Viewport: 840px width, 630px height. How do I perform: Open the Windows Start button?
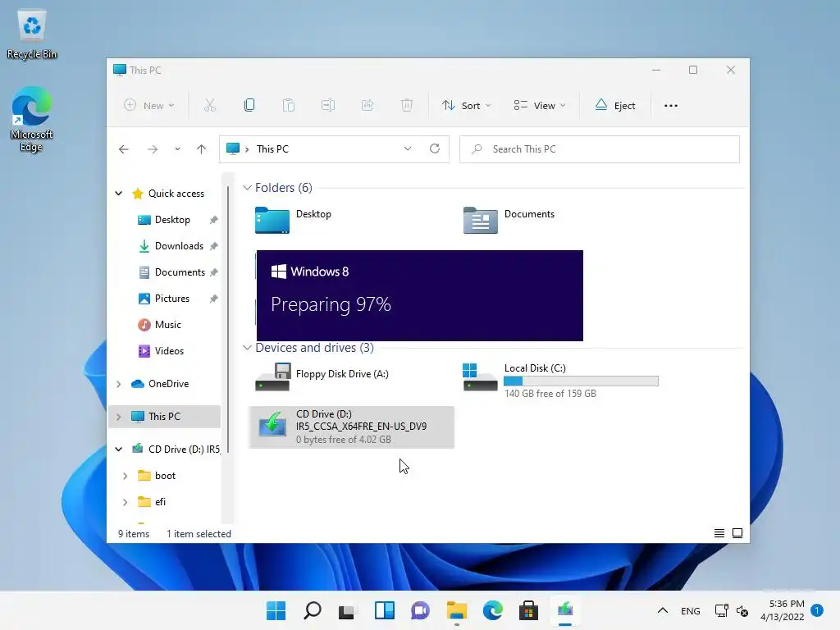(276, 610)
